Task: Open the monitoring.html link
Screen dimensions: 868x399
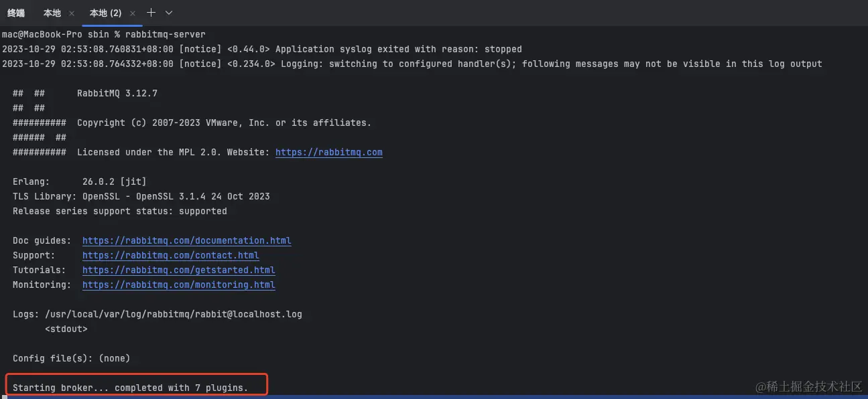Action: point(179,285)
